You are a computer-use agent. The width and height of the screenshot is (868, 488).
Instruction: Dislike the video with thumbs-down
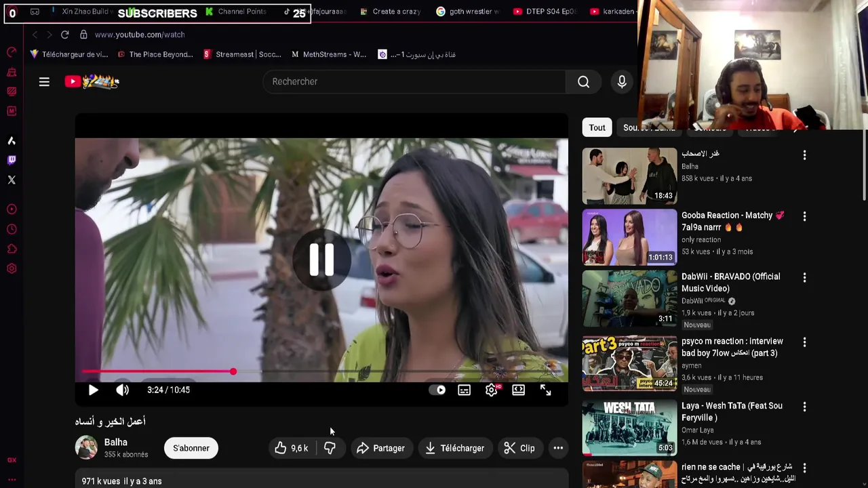click(x=330, y=448)
